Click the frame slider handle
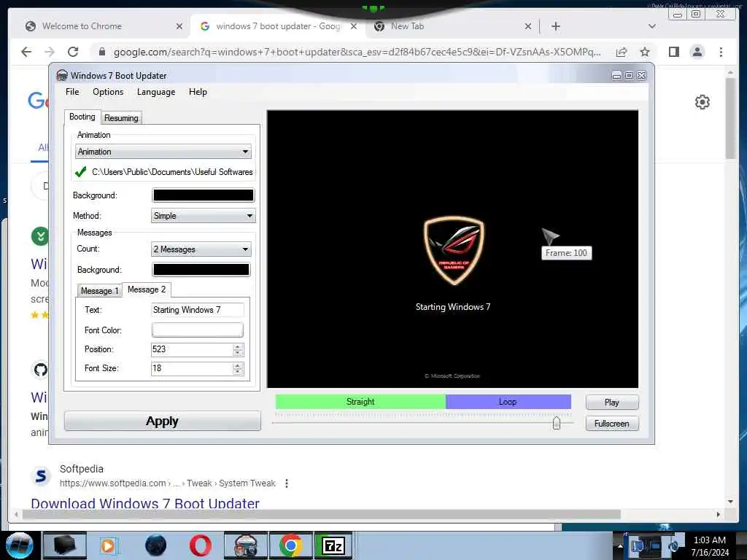 click(557, 423)
